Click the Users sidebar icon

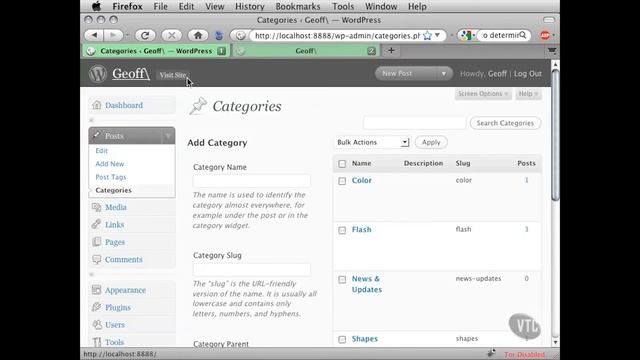tap(96, 324)
